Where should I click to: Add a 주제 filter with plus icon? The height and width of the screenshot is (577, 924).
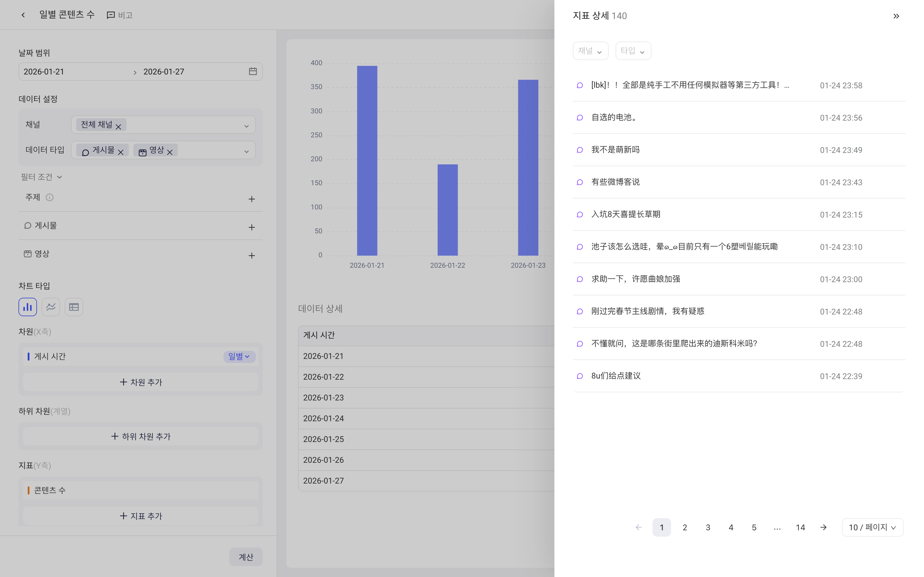(x=252, y=199)
